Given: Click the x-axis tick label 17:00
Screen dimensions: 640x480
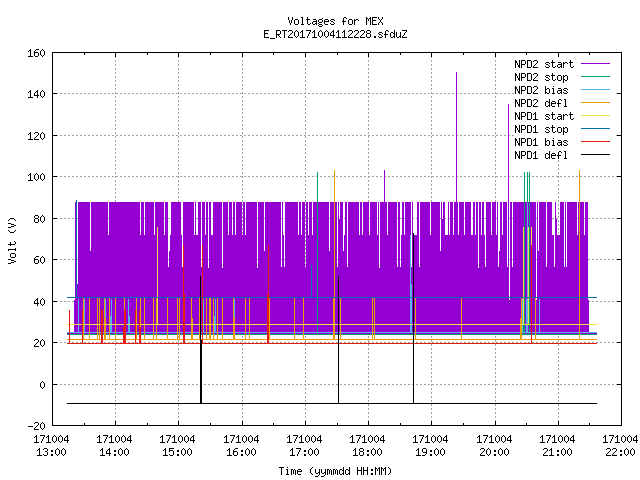Looking at the screenshot, I should click(x=304, y=453).
